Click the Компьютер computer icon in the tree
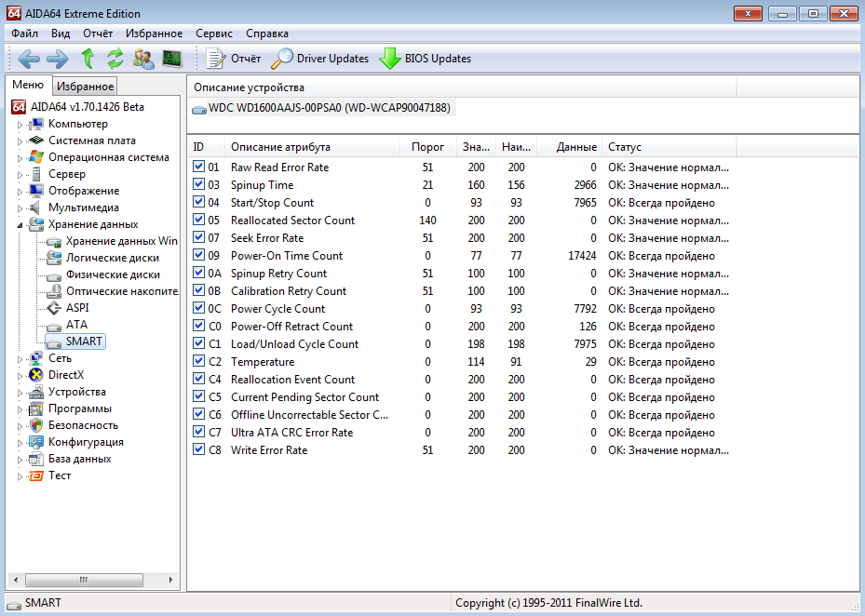The height and width of the screenshot is (616, 865). [x=36, y=124]
